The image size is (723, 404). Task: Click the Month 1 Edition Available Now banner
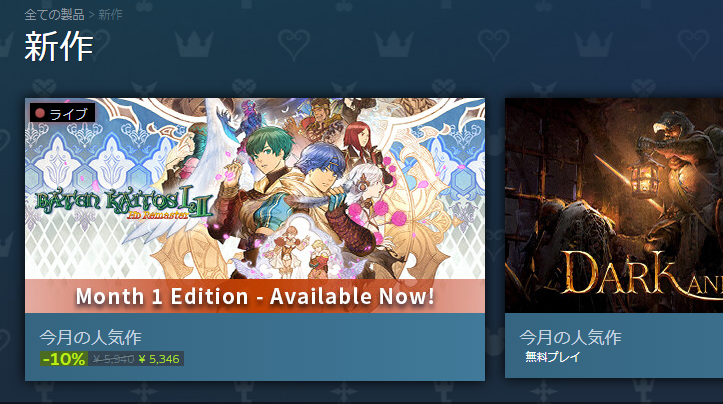pyautogui.click(x=255, y=296)
